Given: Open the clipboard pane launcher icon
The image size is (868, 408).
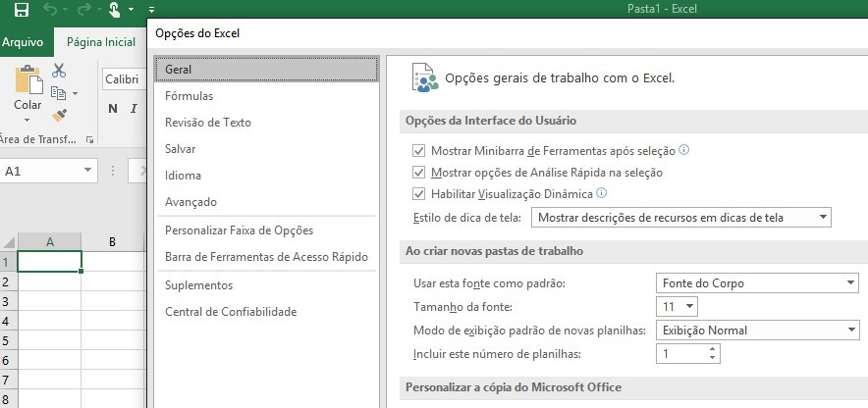Looking at the screenshot, I should (89, 140).
